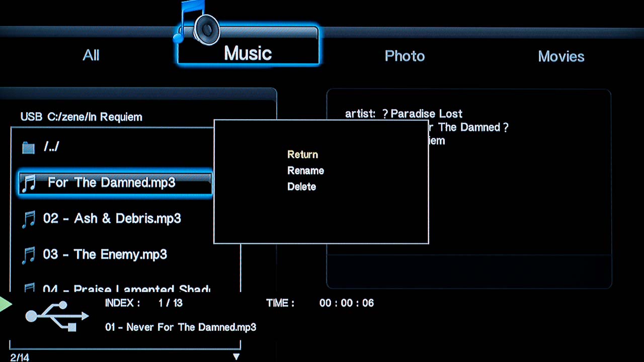
Task: Expand list with the down arrow
Action: [236, 356]
